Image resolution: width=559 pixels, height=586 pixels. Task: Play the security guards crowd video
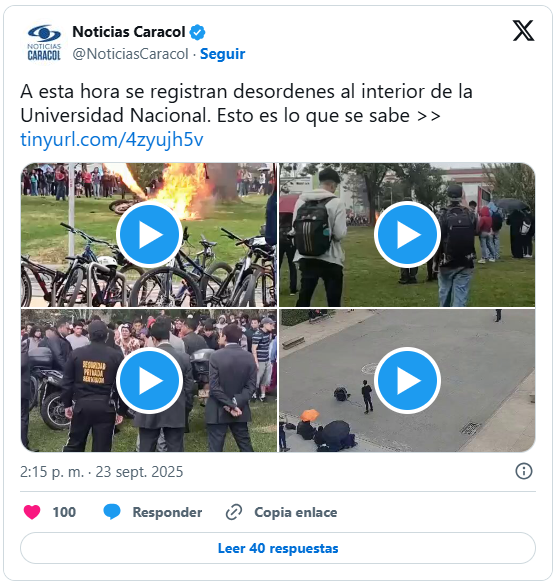(x=149, y=380)
